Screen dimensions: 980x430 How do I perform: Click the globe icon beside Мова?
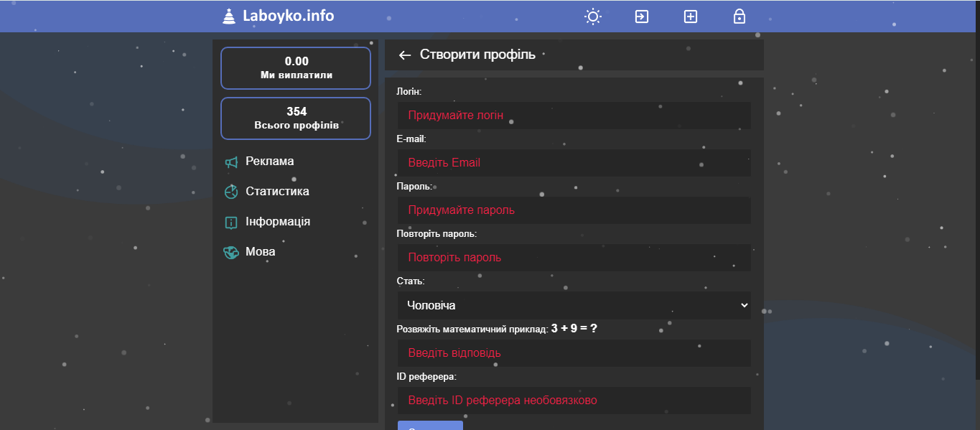(231, 253)
